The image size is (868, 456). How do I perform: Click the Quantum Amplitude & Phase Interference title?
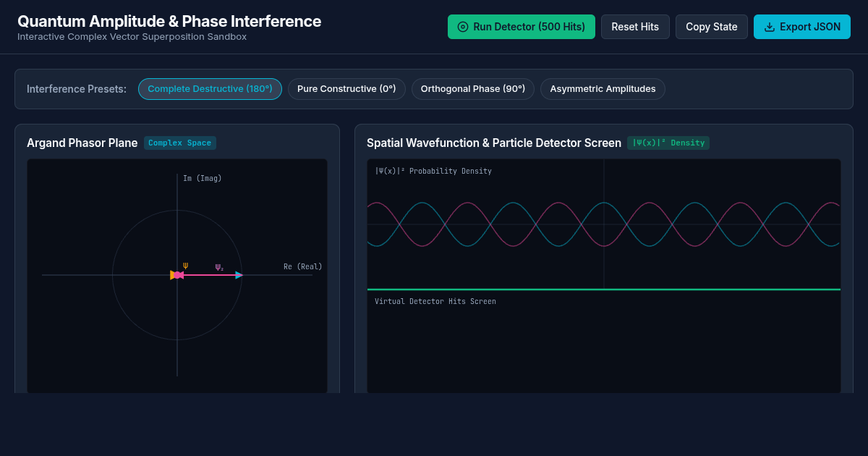[x=169, y=21]
